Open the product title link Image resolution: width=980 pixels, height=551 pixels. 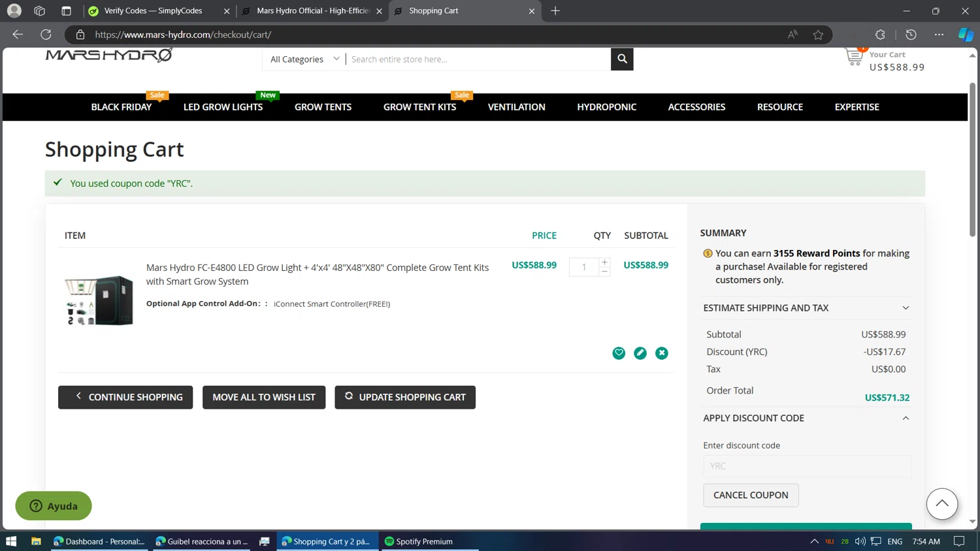318,274
